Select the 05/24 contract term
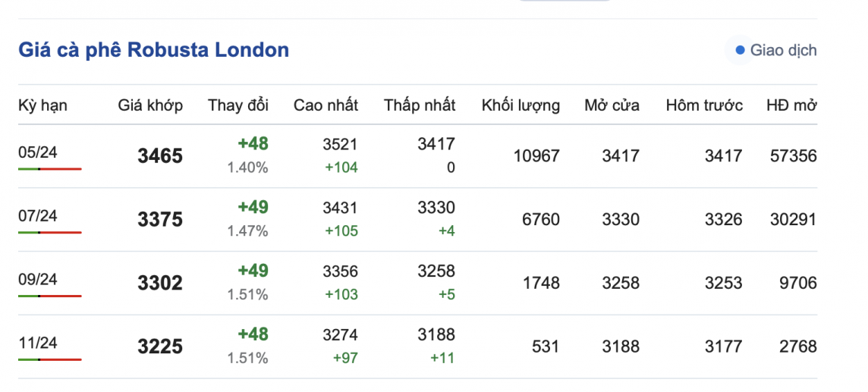This screenshot has height=392, width=868. pos(38,152)
